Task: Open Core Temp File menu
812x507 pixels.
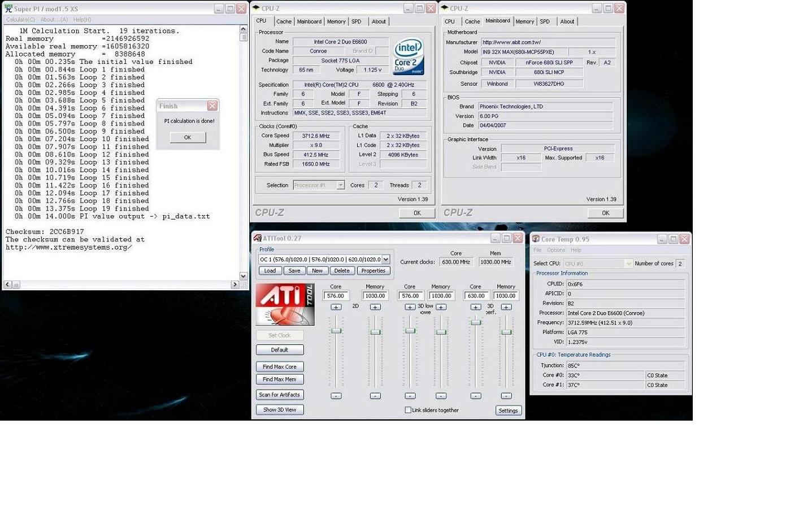Action: click(537, 250)
